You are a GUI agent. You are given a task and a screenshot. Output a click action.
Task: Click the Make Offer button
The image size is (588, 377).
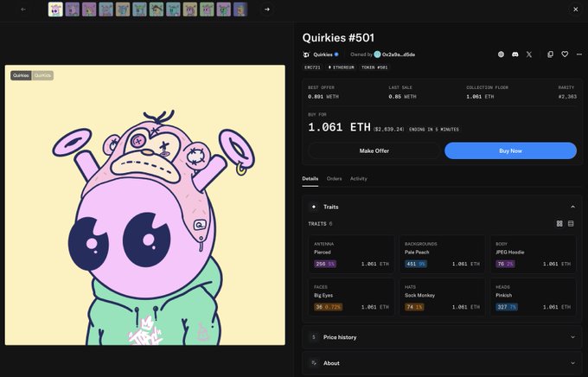374,150
